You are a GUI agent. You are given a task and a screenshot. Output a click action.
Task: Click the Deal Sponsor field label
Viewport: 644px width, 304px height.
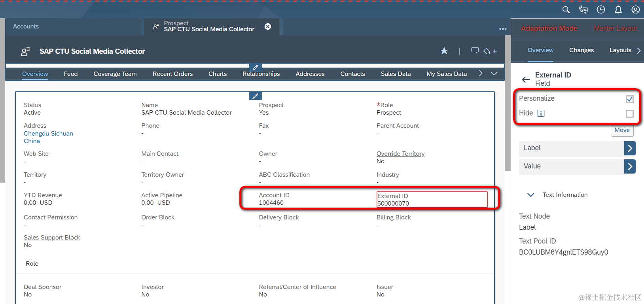[x=42, y=287]
